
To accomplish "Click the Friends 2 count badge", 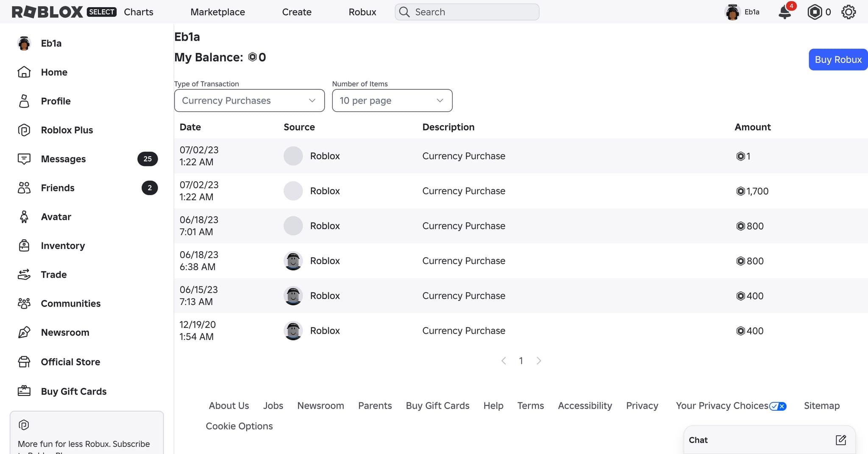I will pyautogui.click(x=150, y=188).
